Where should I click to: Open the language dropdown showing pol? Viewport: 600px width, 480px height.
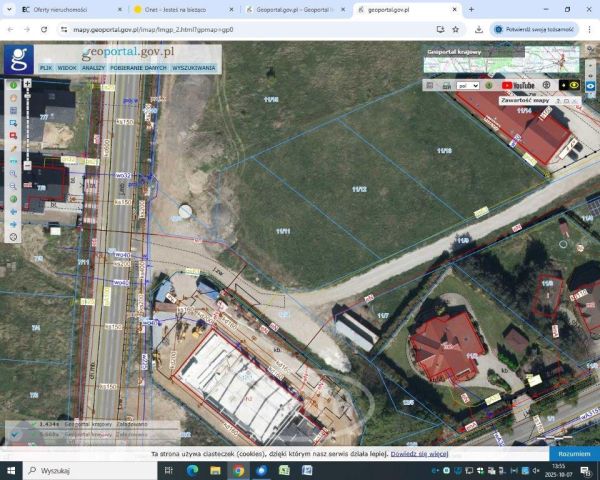468,86
